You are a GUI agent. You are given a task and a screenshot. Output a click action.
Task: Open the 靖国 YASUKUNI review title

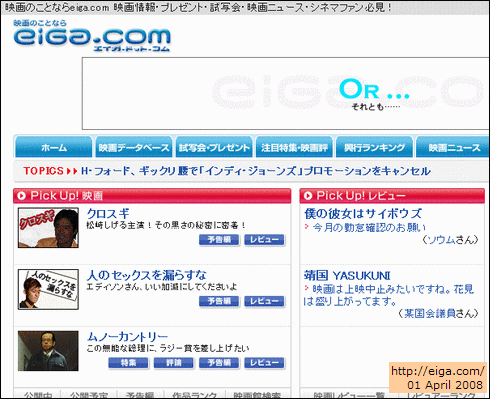pos(347,276)
